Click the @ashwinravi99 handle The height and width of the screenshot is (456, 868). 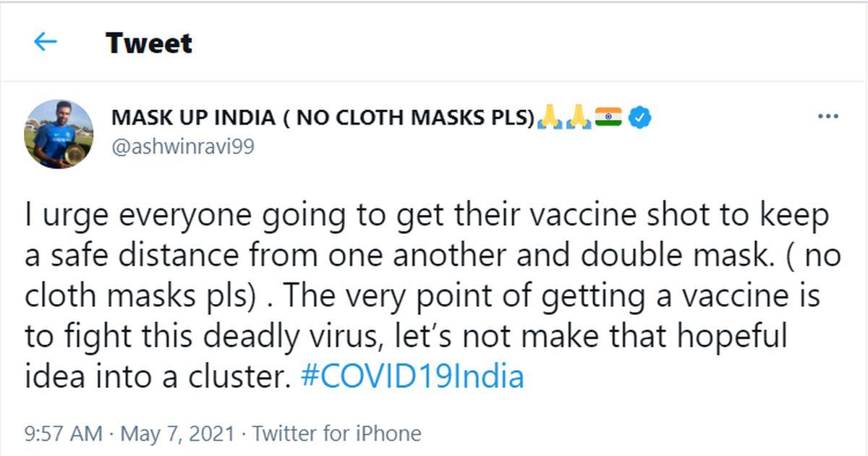pos(182,146)
